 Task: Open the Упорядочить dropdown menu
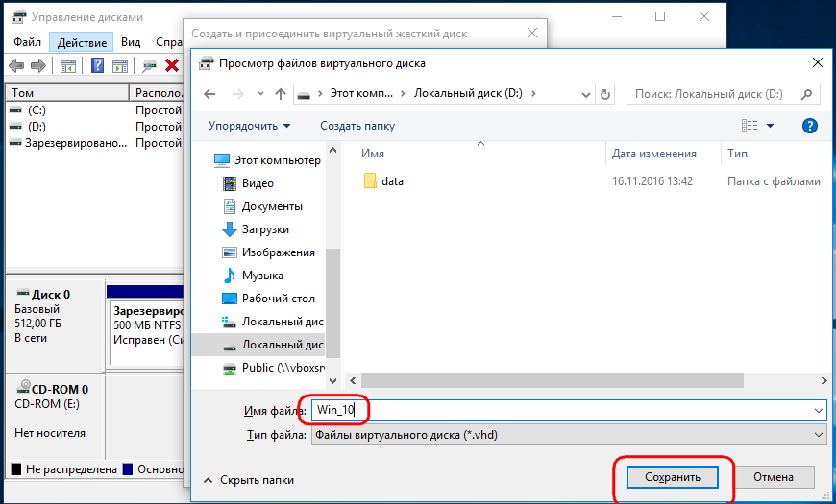(x=250, y=126)
